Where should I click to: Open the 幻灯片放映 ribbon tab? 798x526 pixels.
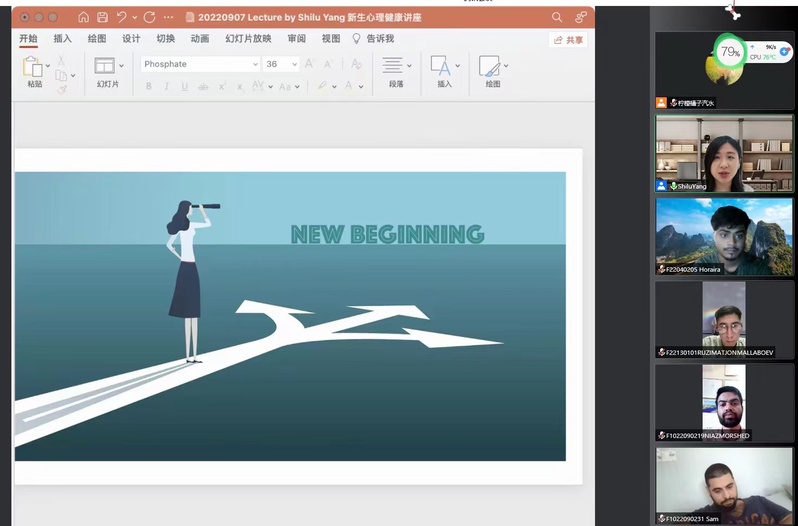tap(248, 39)
